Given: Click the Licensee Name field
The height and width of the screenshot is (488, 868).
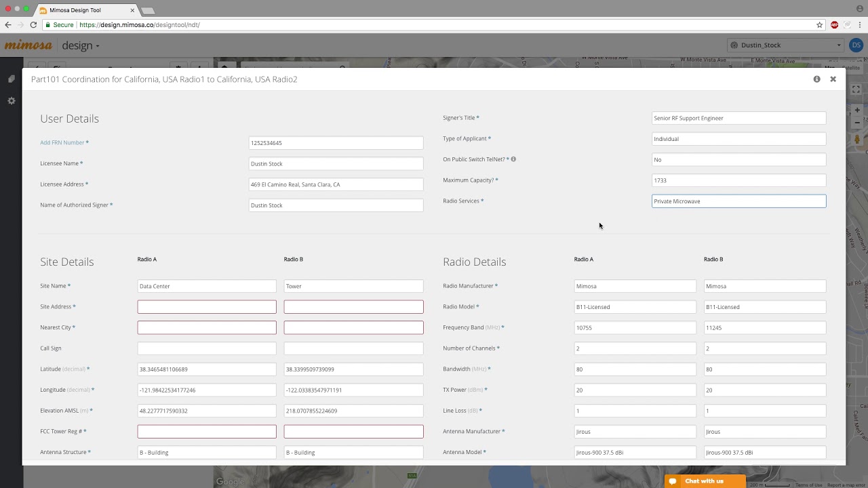Looking at the screenshot, I should (336, 163).
